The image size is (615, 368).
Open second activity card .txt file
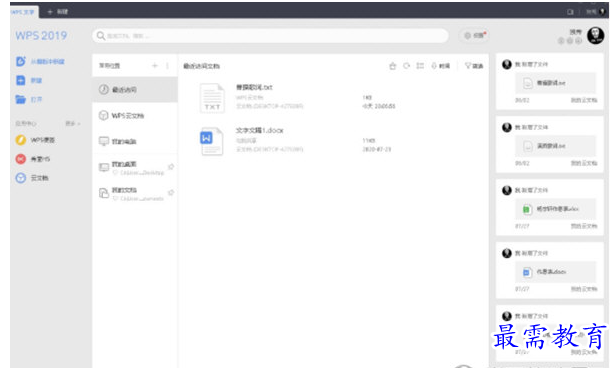tap(555, 146)
